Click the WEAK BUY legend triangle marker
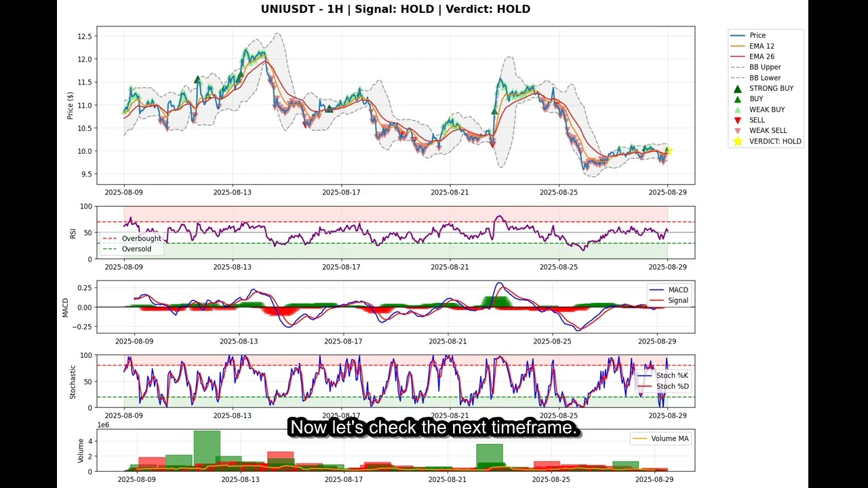The image size is (868, 488). point(738,109)
